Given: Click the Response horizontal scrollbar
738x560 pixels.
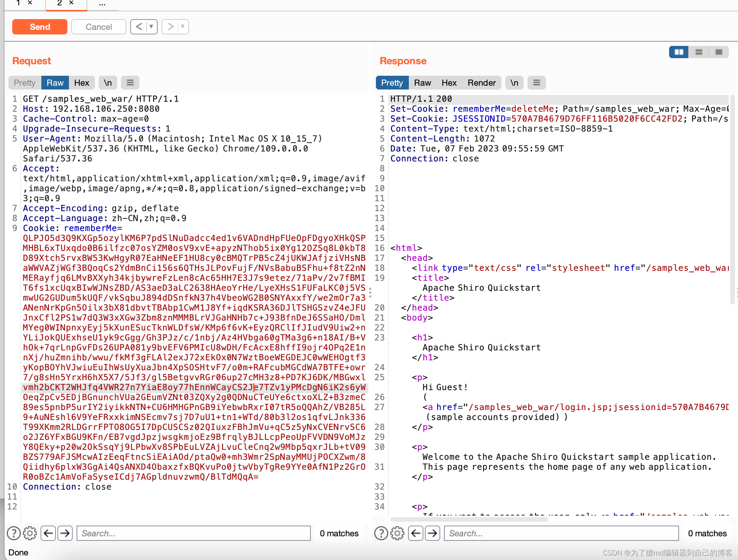Looking at the screenshot, I should (x=469, y=519).
